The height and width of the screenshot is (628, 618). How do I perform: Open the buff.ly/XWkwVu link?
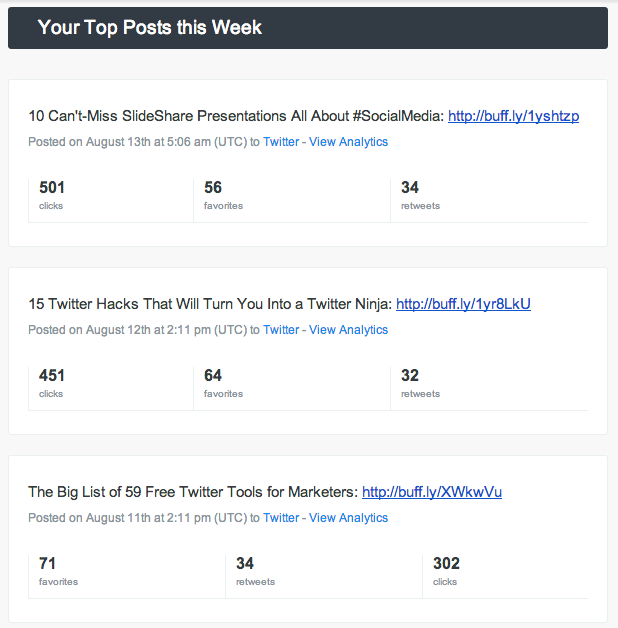pos(432,492)
